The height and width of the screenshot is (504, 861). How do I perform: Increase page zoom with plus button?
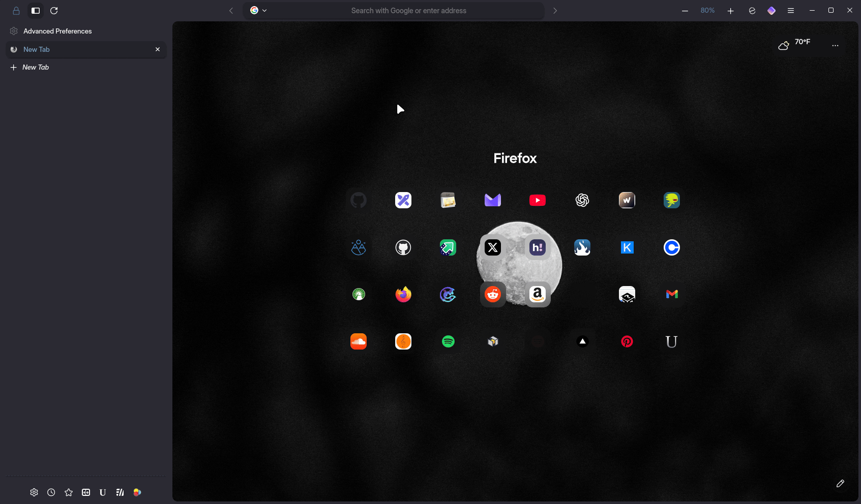(x=730, y=11)
